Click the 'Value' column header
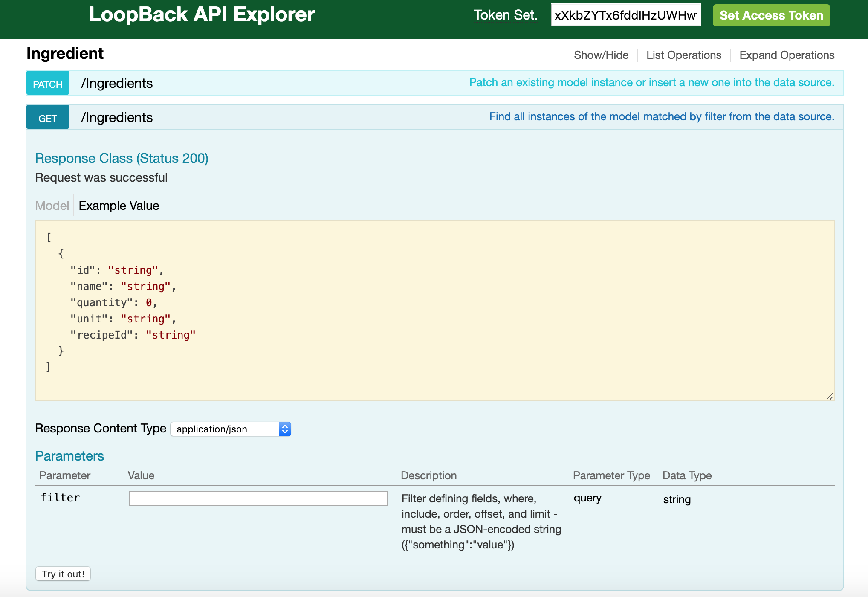Screen dimensions: 868x597 tap(141, 475)
